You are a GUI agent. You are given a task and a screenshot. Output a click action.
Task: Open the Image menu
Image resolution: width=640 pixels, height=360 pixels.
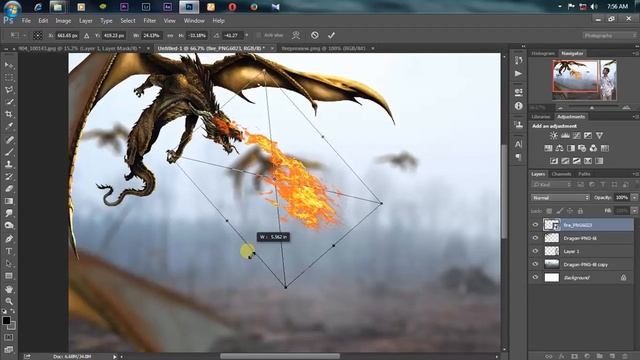[63, 20]
